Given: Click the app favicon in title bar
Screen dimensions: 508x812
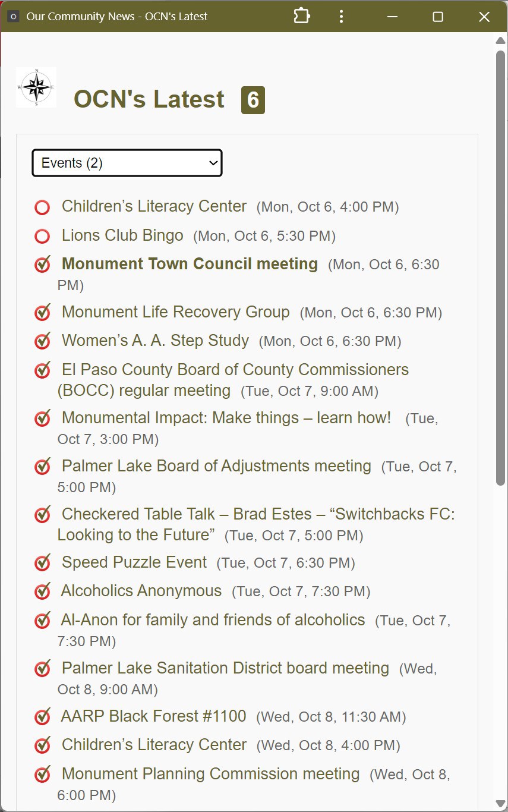Looking at the screenshot, I should [14, 16].
